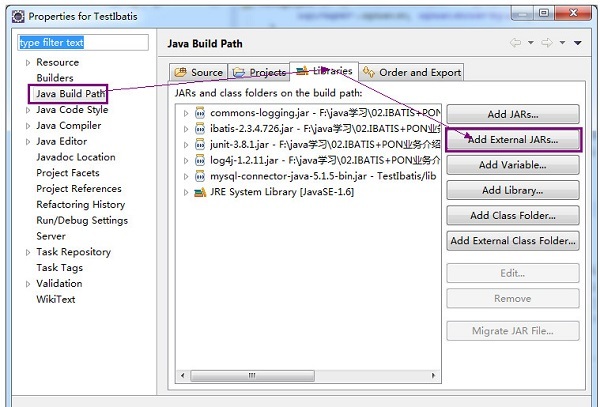This screenshot has height=407, width=600.
Task: Click the Add External JARs button
Action: [513, 140]
